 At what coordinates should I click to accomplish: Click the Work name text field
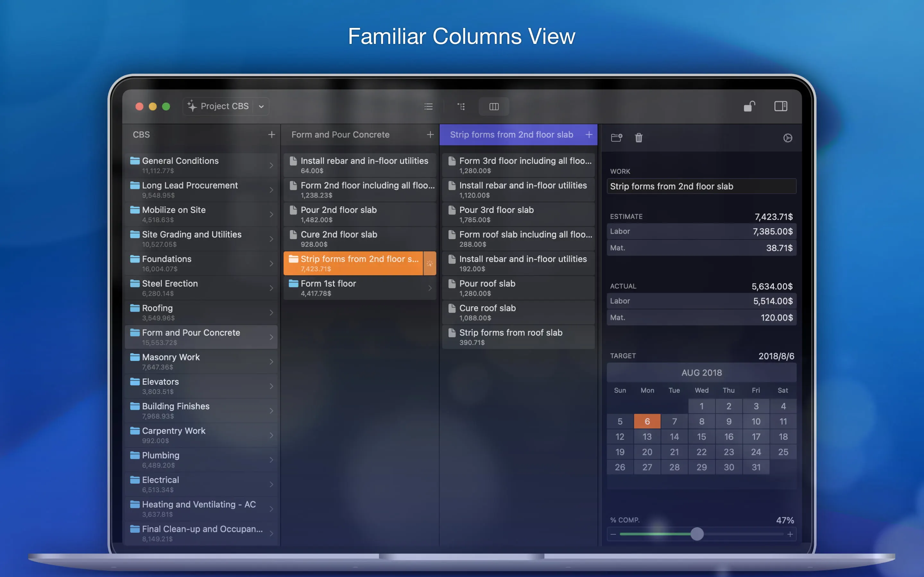click(701, 186)
